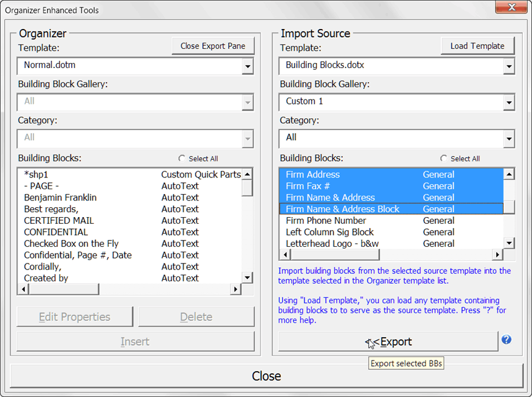This screenshot has height=397, width=532.
Task: Open help via the blue question mark icon
Action: (x=506, y=339)
